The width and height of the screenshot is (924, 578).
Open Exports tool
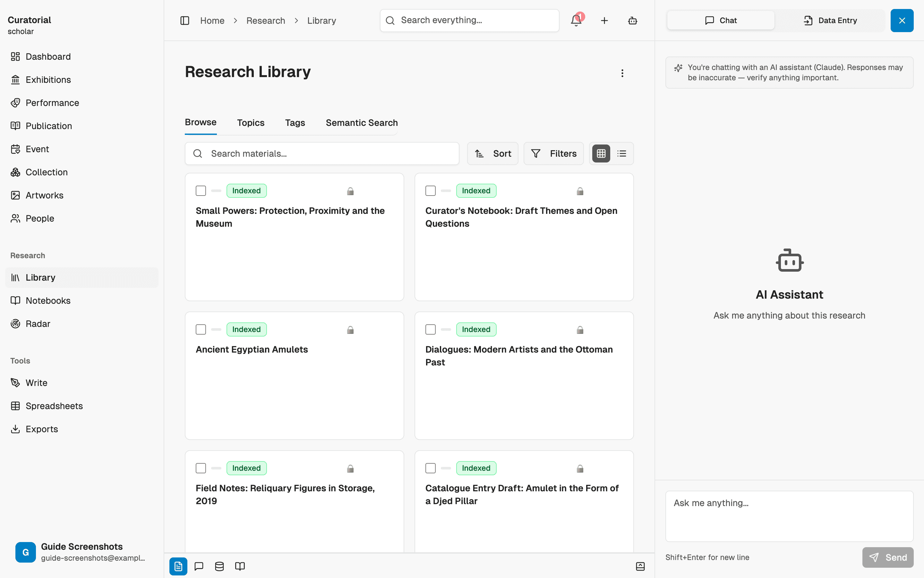[82, 429]
